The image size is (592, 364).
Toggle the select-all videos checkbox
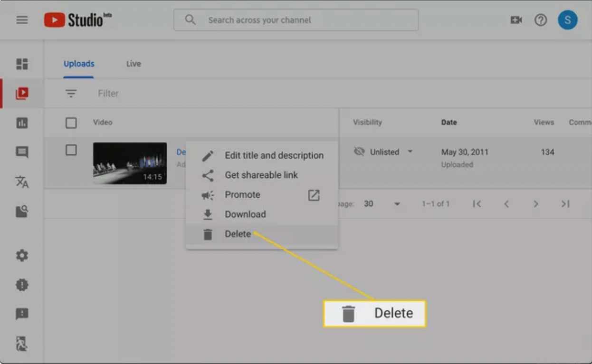tap(71, 123)
